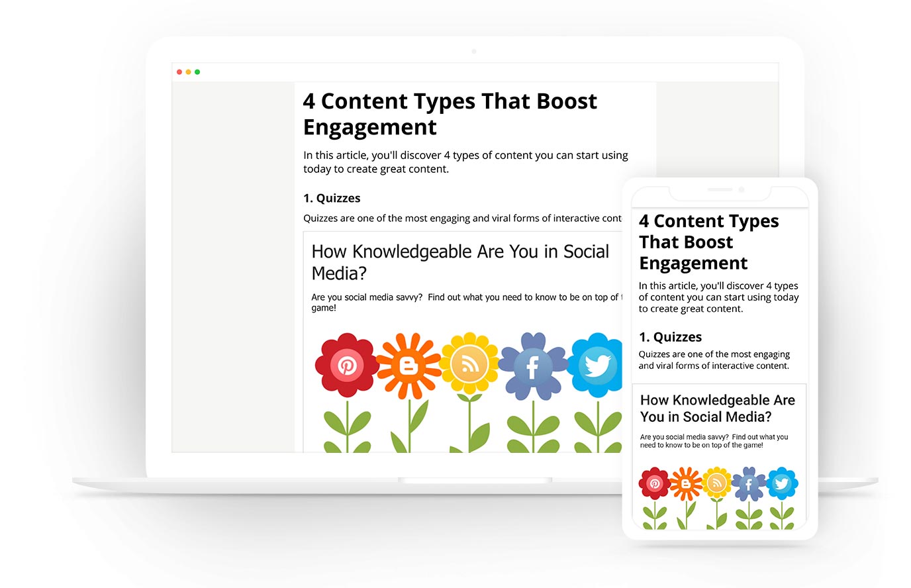Open the Social Media quiz title on the phone
911x588 pixels.
click(717, 409)
